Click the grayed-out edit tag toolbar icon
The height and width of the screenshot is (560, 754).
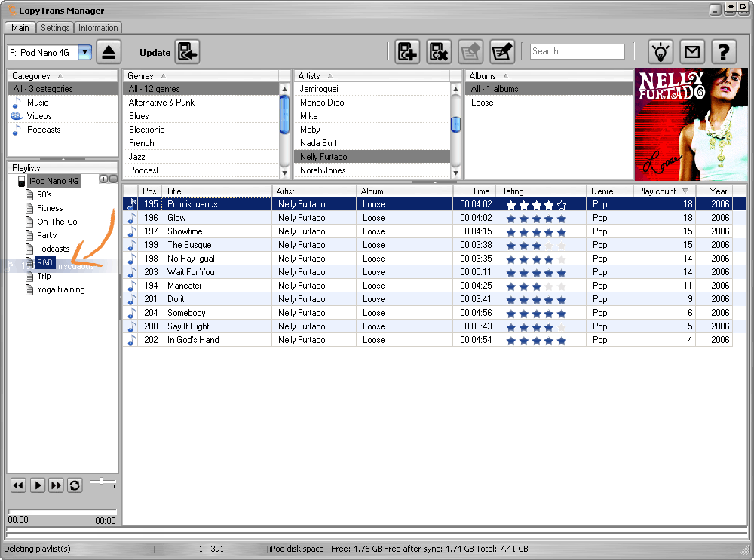click(470, 52)
